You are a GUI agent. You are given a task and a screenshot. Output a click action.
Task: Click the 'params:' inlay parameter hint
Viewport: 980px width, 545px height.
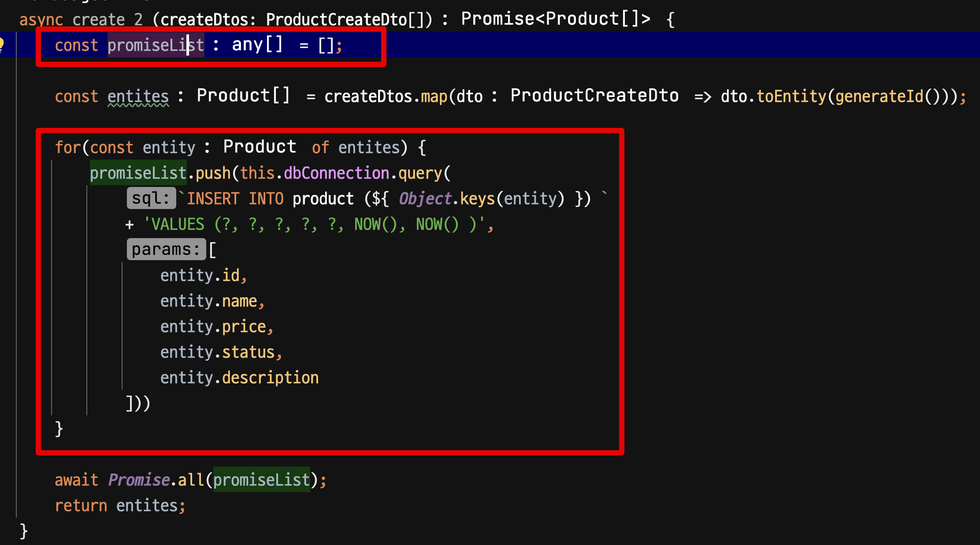point(166,250)
